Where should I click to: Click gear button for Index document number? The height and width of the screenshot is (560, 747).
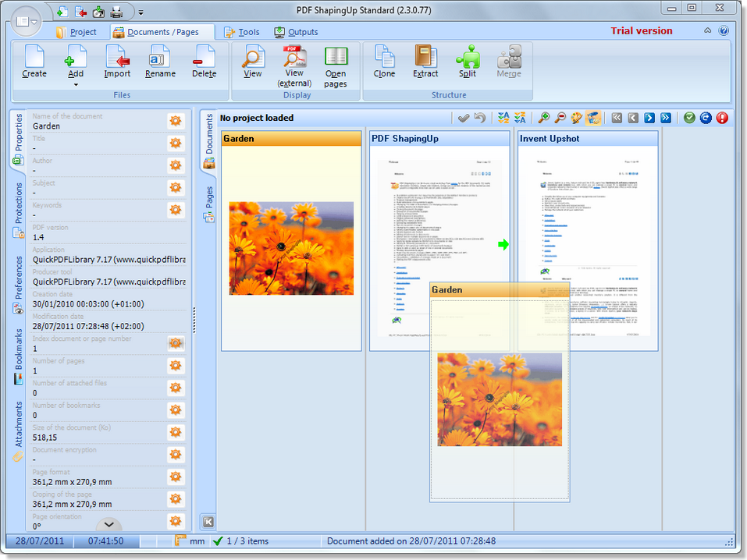coord(176,343)
